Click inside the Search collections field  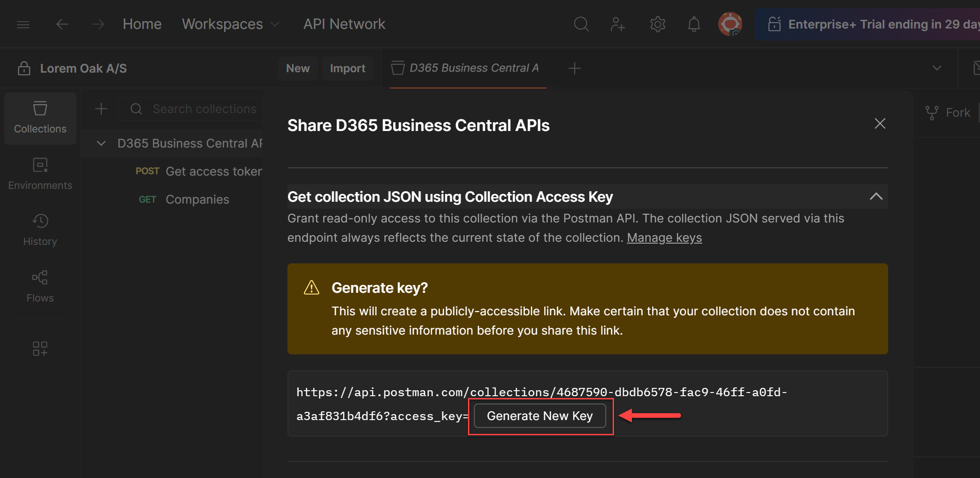[x=205, y=109]
